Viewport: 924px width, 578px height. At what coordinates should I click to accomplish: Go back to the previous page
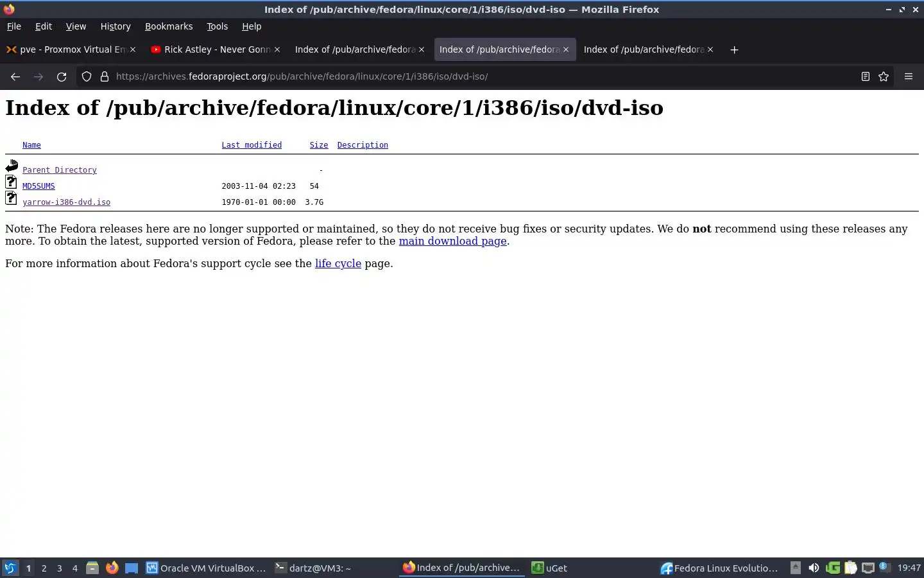click(x=15, y=76)
